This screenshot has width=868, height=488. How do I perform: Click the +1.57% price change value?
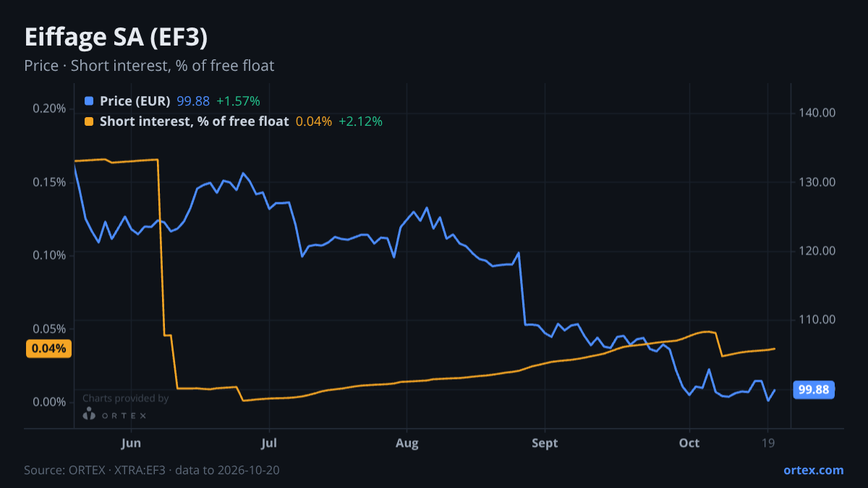click(x=238, y=101)
